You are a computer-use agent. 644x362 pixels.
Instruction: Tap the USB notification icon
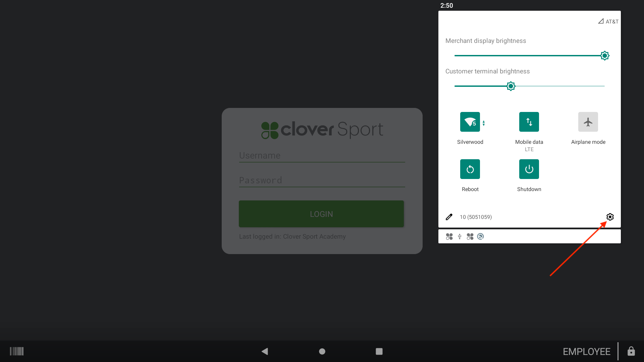(460, 237)
